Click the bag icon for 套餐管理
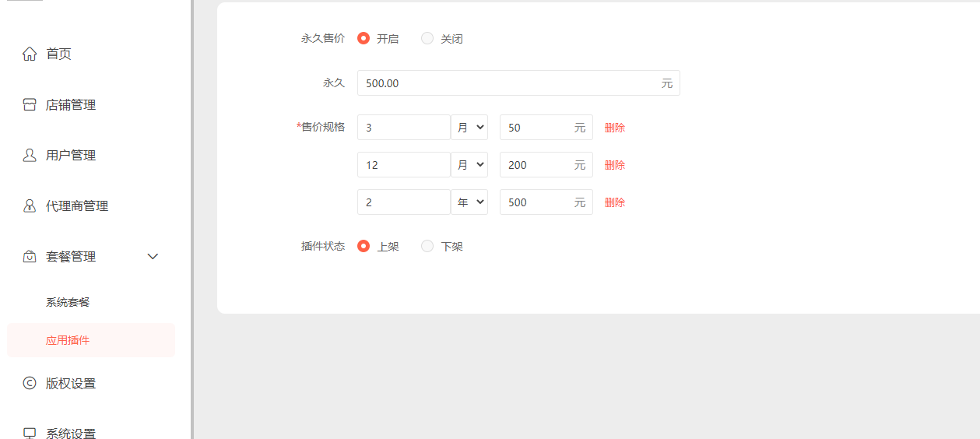The width and height of the screenshot is (980, 439). pyautogui.click(x=30, y=256)
